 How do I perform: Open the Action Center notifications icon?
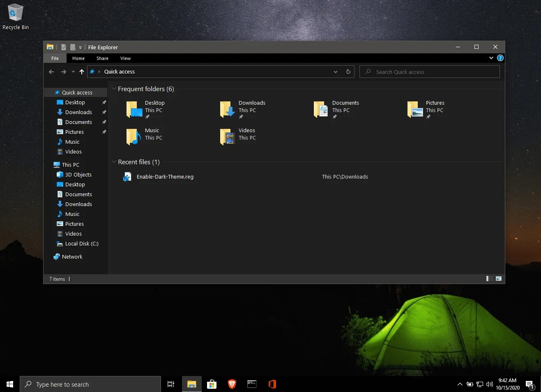coord(530,385)
